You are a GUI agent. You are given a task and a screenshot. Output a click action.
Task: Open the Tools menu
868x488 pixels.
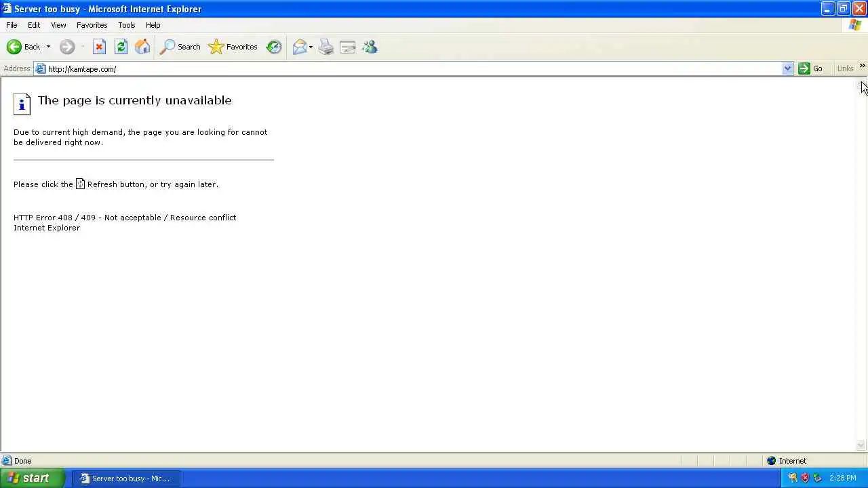[127, 25]
